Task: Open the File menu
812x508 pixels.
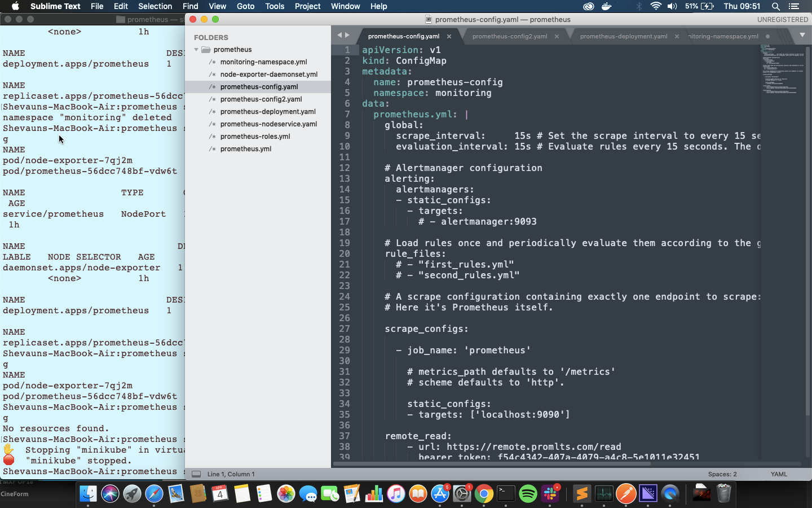Action: (97, 6)
